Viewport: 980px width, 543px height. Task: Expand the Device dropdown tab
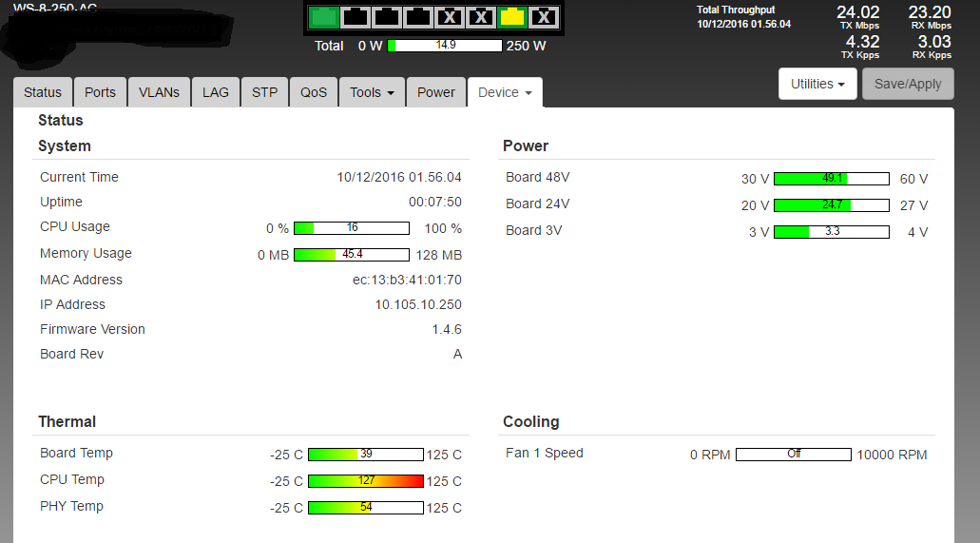(505, 92)
